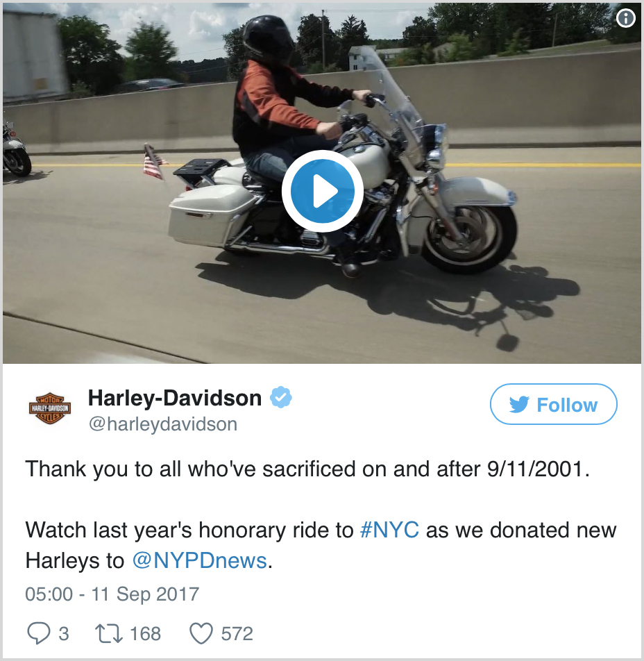
Task: Click the verified badge beside Harley-Davidson
Action: [x=280, y=397]
